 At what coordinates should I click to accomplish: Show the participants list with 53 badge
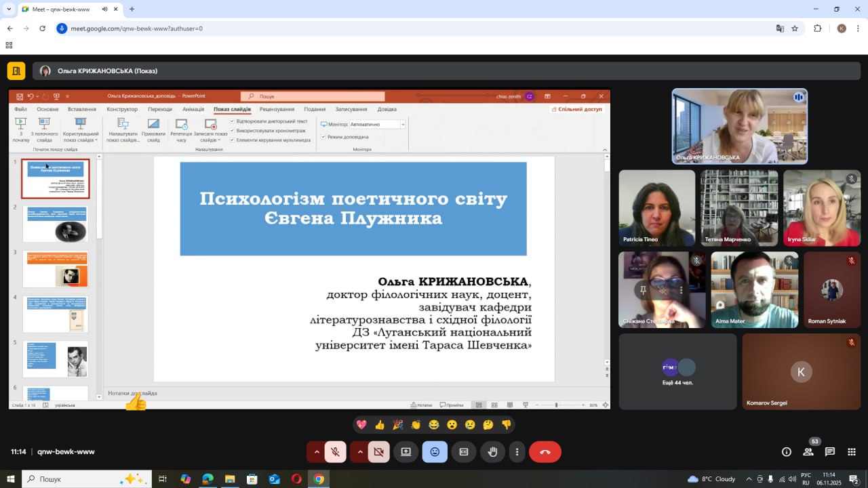tap(808, 452)
